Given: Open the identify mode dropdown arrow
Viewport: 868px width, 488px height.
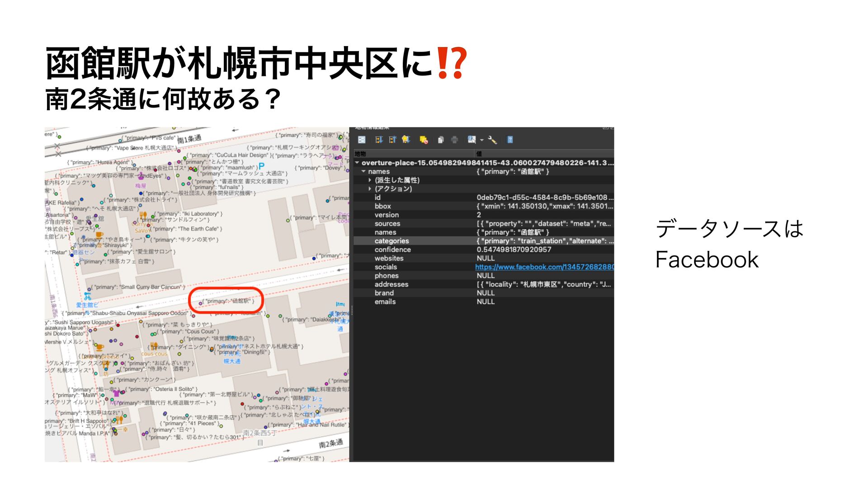Looking at the screenshot, I should pyautogui.click(x=482, y=140).
